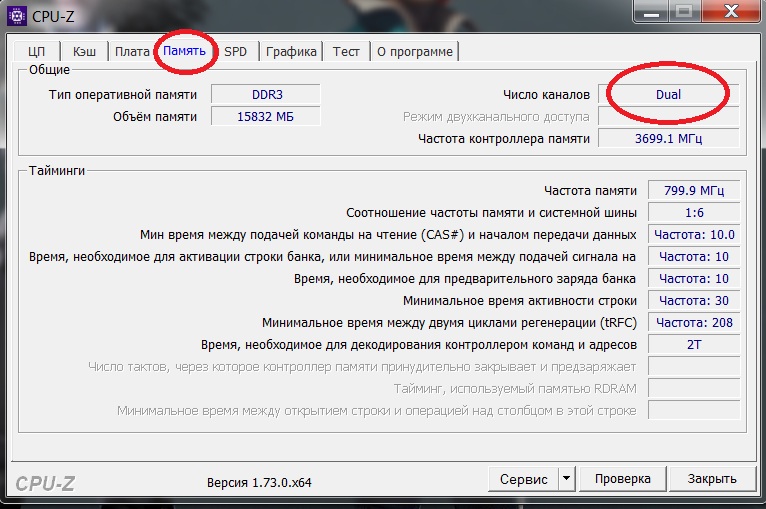
Task: Click the Dual channel count field
Action: tap(668, 94)
